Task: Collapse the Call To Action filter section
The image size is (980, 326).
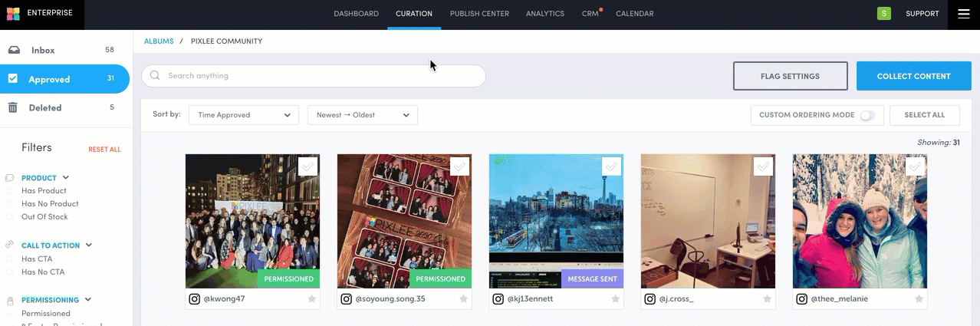Action: (88, 245)
